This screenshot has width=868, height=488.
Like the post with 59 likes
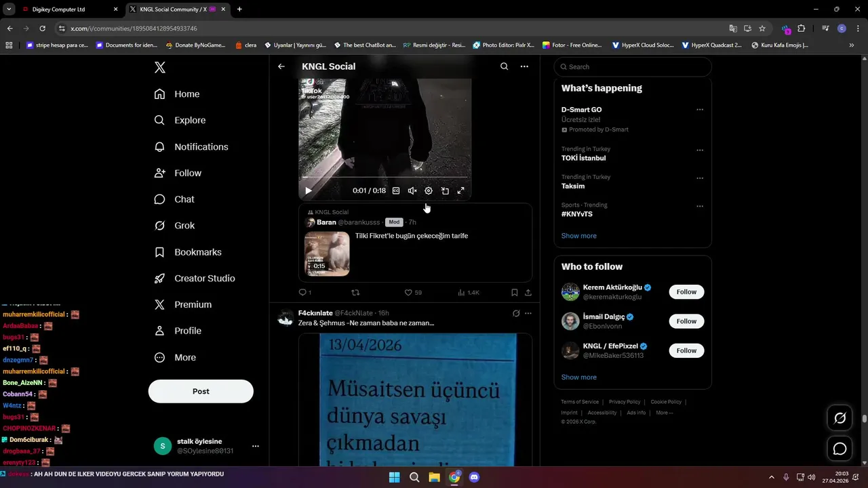(413, 292)
